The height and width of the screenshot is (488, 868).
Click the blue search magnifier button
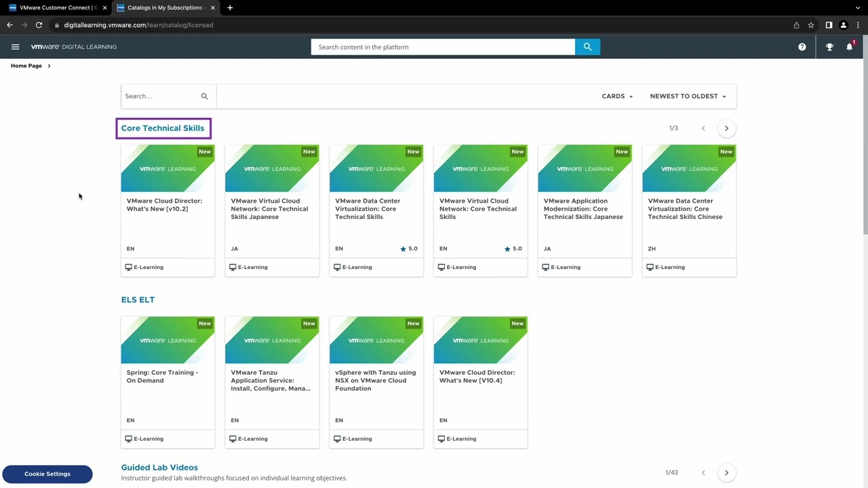(587, 47)
